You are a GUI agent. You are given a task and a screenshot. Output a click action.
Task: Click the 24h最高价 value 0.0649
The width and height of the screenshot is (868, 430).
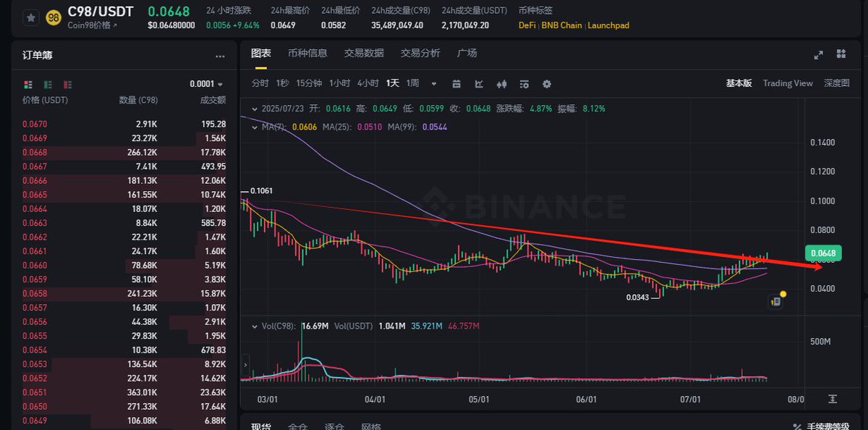tap(283, 25)
